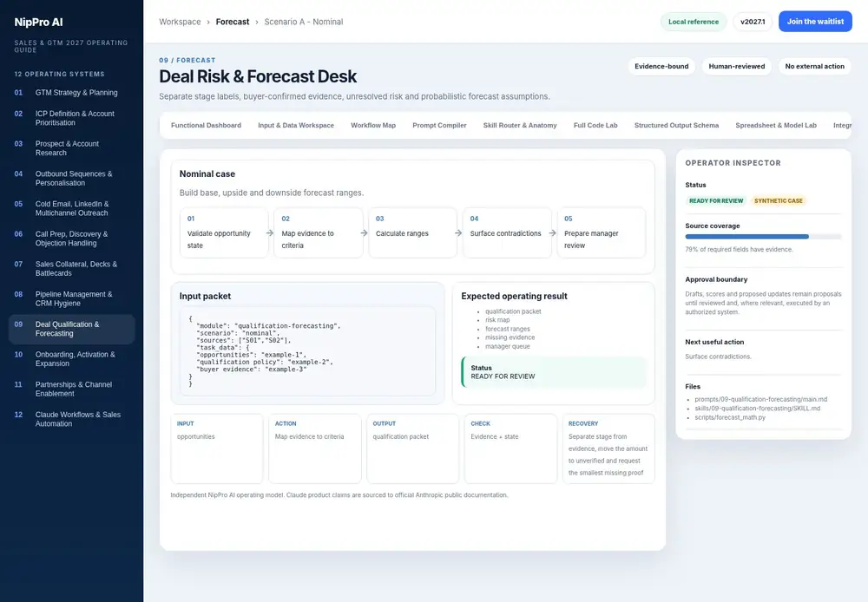Screen dimensions: 868x602
Task: Click the SYNTHETIC CASE badge
Action: coord(778,201)
